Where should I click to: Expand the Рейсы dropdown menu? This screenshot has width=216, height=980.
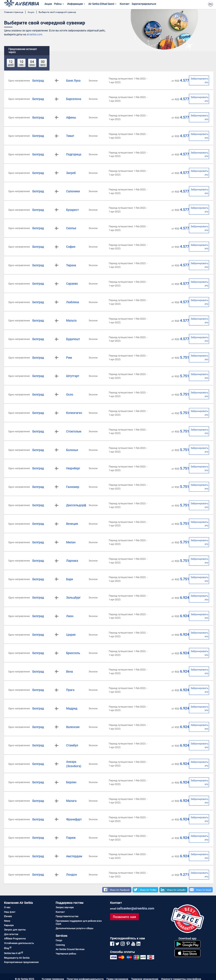[59, 4]
